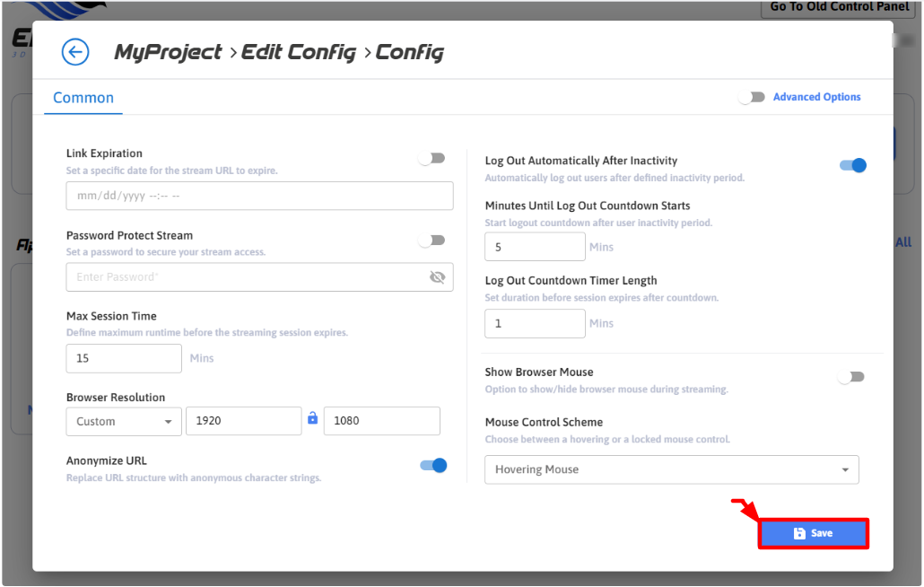The image size is (924, 587).
Task: Turn off Log Out Automatically After Inactivity
Action: pyautogui.click(x=852, y=165)
